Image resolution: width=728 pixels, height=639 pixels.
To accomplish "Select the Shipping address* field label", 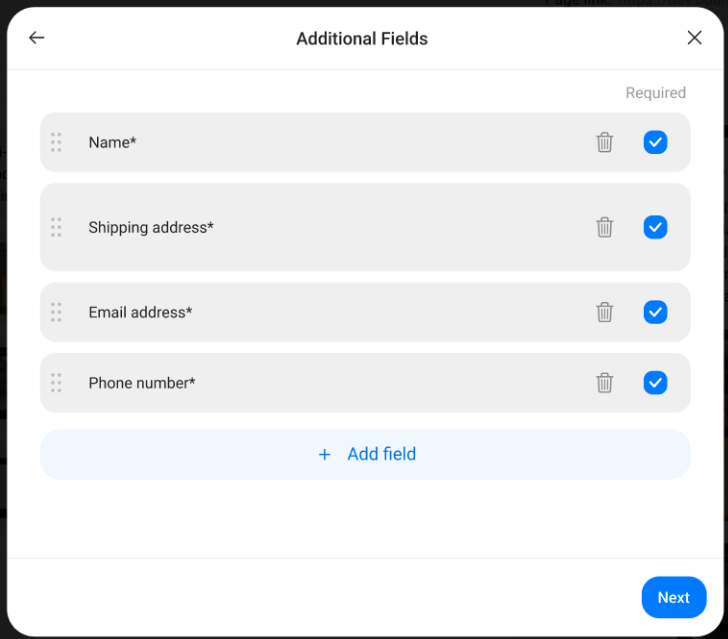I will point(151,228).
